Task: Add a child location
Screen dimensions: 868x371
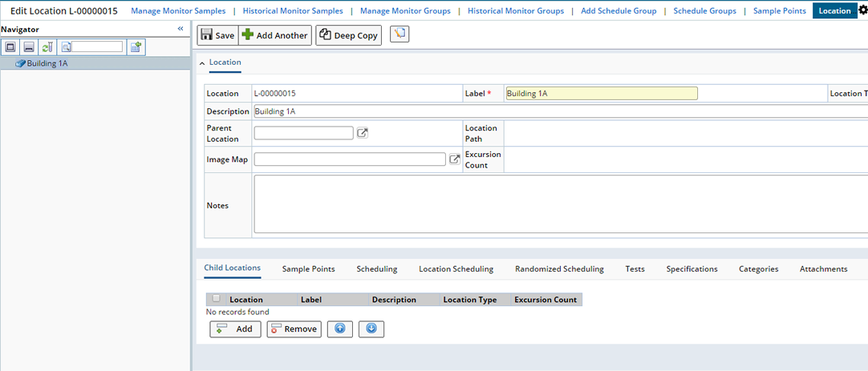Action: [235, 329]
